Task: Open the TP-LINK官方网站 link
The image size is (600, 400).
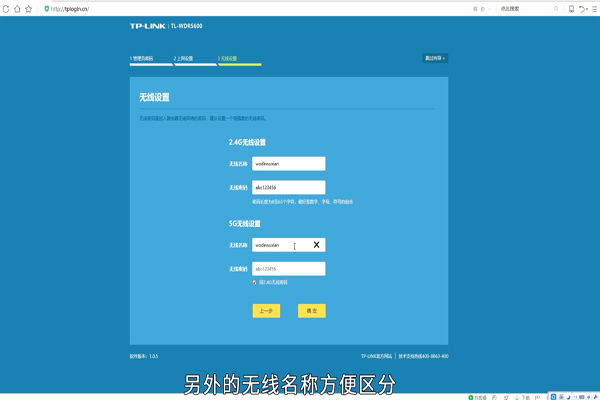Action: [377, 356]
